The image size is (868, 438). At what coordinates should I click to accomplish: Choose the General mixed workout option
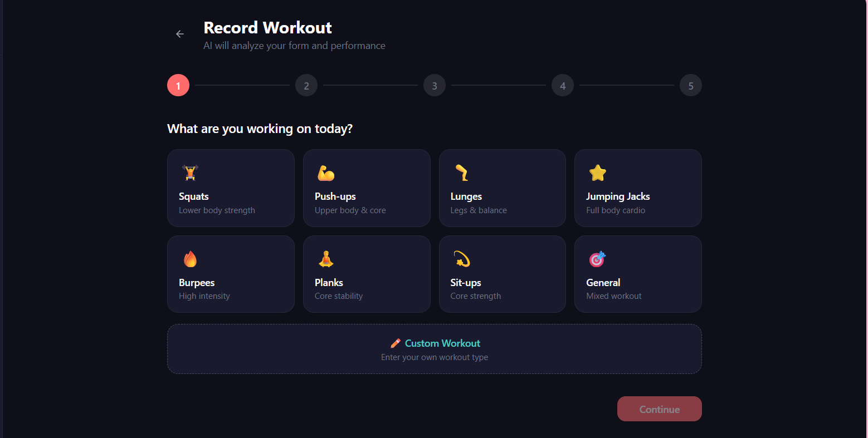(x=637, y=274)
